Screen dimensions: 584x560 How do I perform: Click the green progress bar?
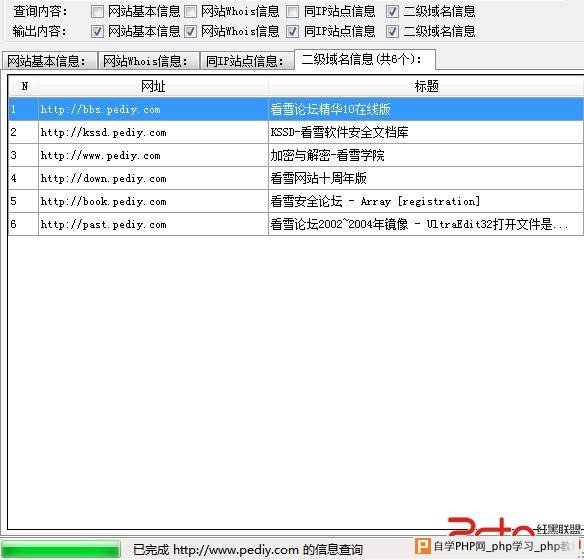click(61, 549)
